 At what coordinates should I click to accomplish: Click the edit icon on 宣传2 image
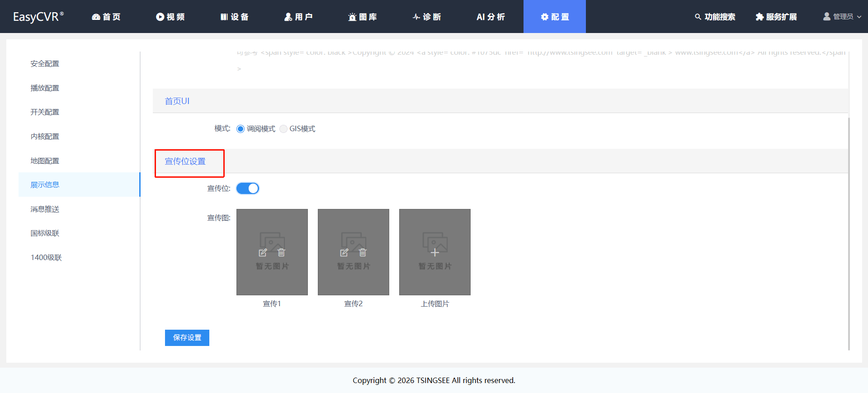point(344,252)
